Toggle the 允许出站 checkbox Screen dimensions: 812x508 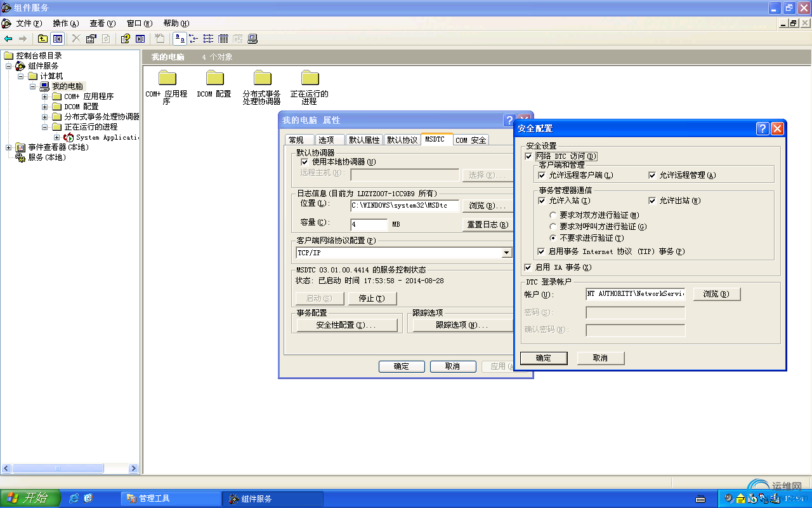[652, 201]
